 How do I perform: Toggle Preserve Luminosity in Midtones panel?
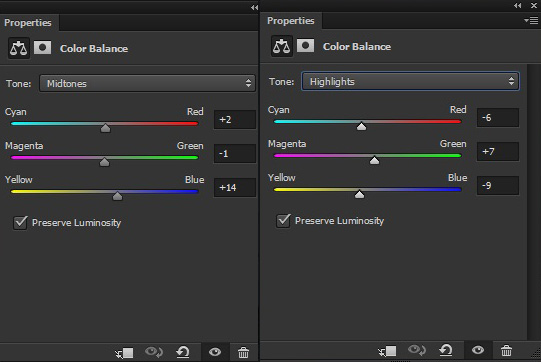tap(20, 223)
